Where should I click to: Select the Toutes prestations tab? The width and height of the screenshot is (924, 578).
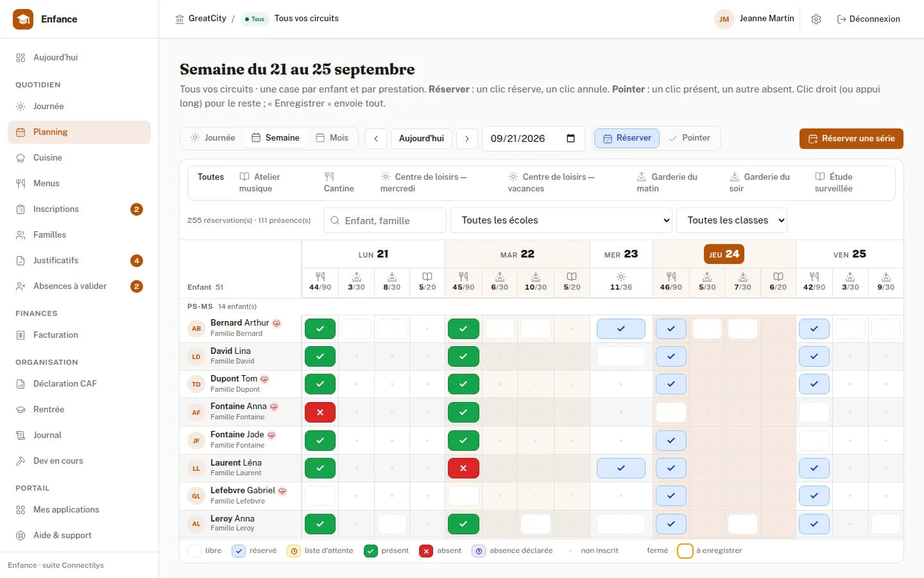[x=210, y=183]
